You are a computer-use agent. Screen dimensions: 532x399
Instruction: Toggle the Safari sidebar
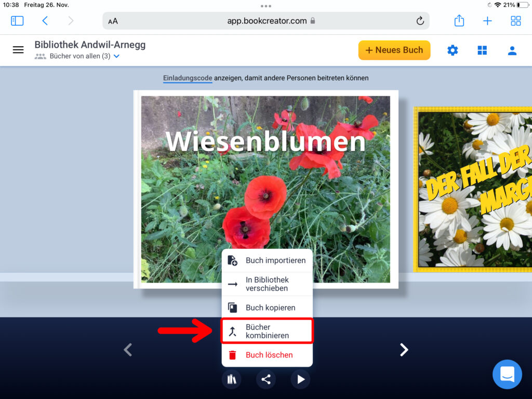[x=17, y=21]
